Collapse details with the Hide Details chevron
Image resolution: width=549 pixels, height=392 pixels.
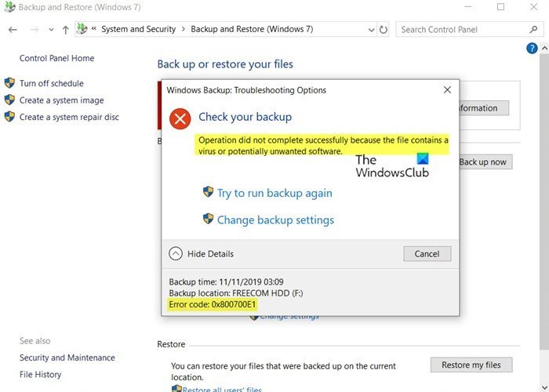(176, 253)
